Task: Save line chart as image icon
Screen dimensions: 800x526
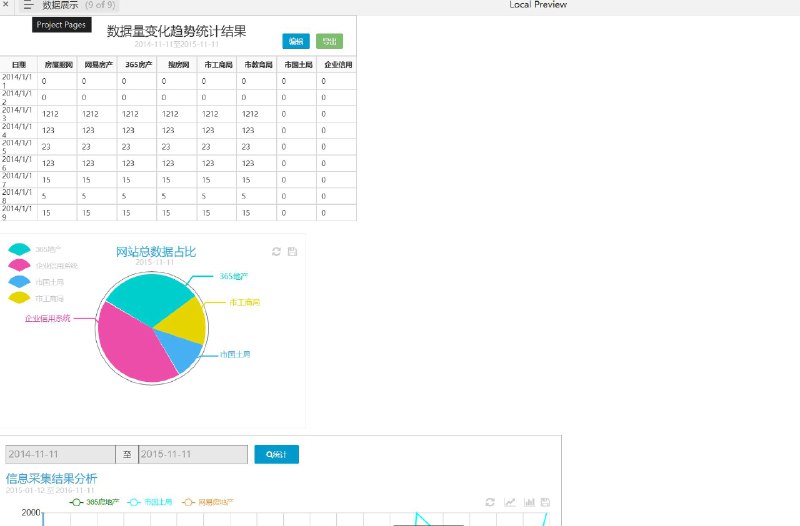Action: pos(545,502)
